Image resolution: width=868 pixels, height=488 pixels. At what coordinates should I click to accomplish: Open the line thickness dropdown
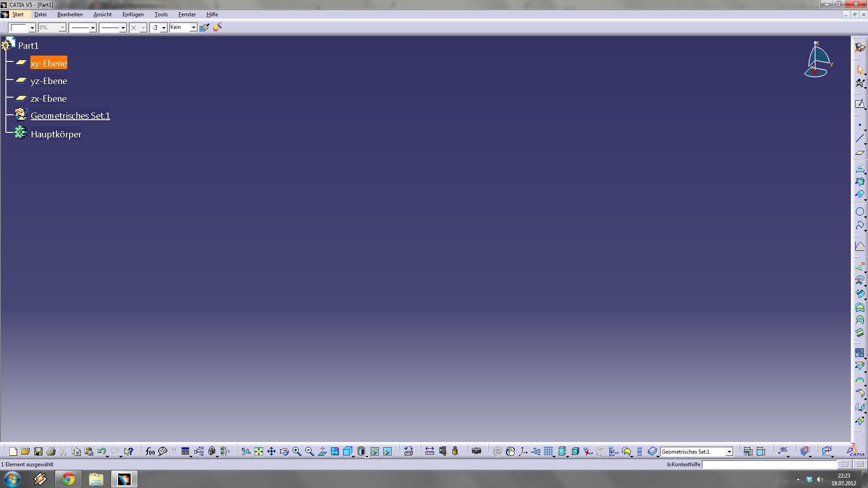click(x=93, y=28)
